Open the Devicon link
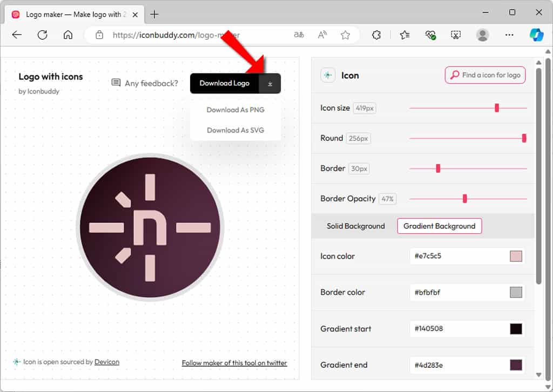The image size is (553, 392). pyautogui.click(x=107, y=362)
